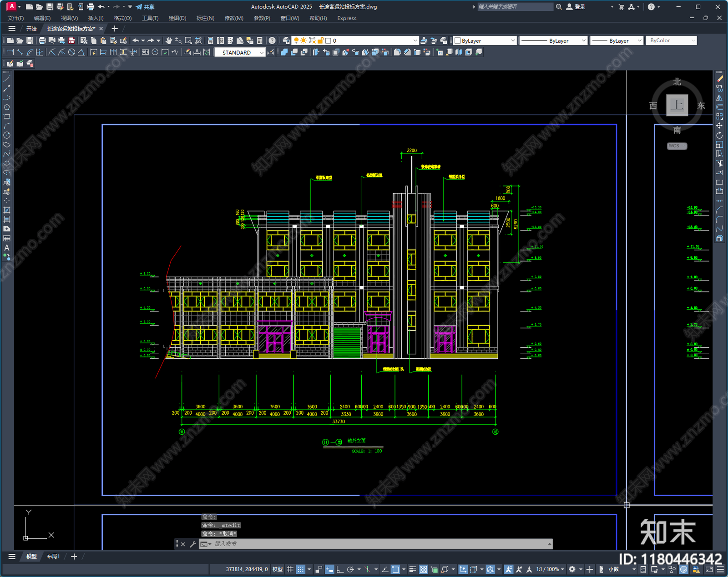The height and width of the screenshot is (577, 728).
Task: Open the Express menu
Action: 347,18
